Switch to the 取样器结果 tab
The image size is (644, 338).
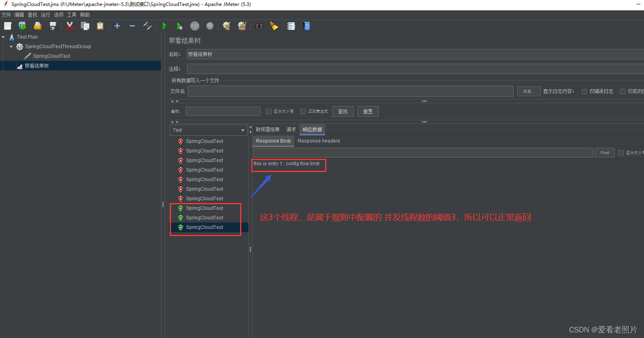268,130
